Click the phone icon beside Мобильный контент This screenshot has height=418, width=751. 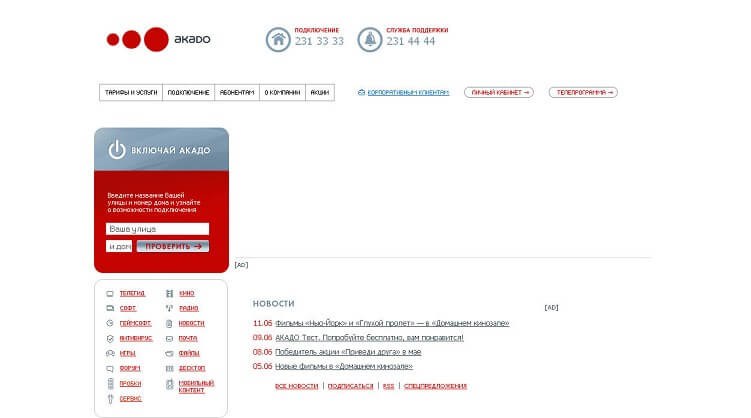[x=170, y=384]
